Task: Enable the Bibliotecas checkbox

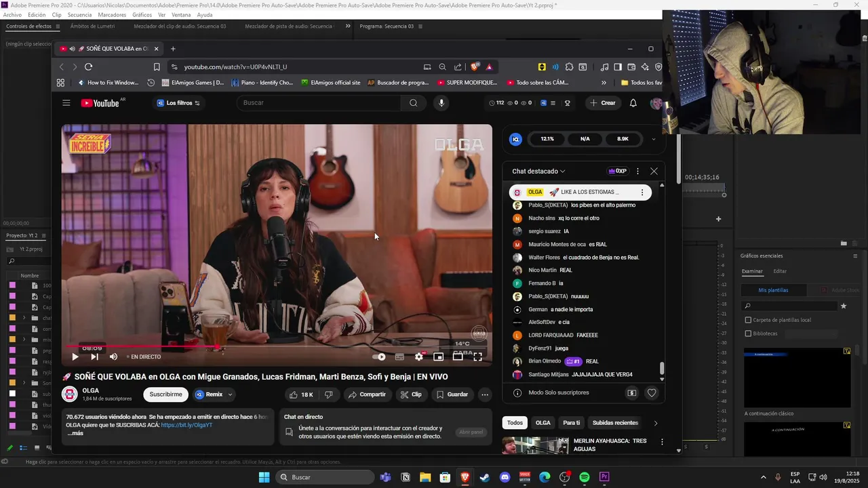Action: (748, 333)
